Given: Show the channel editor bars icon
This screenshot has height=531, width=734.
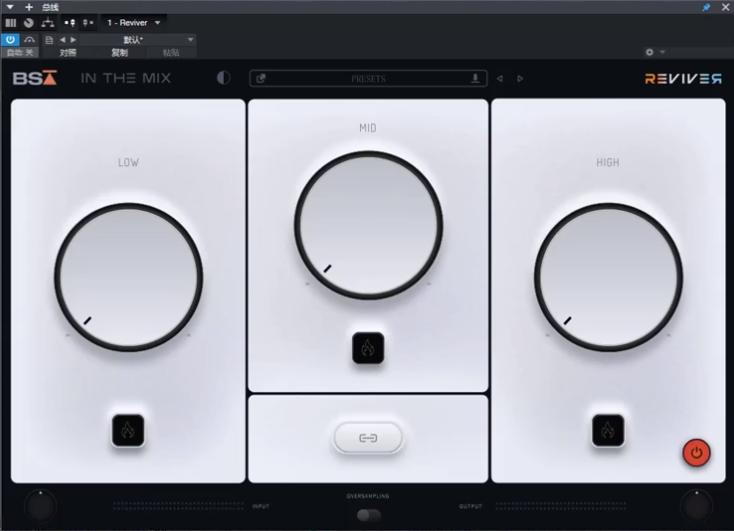Looking at the screenshot, I should click(11, 22).
